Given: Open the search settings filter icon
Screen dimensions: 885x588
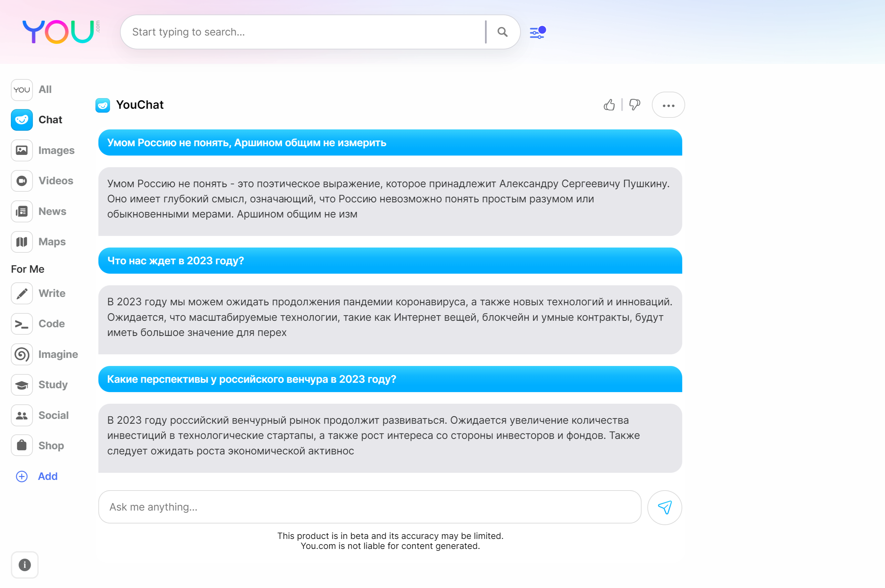Looking at the screenshot, I should (537, 33).
